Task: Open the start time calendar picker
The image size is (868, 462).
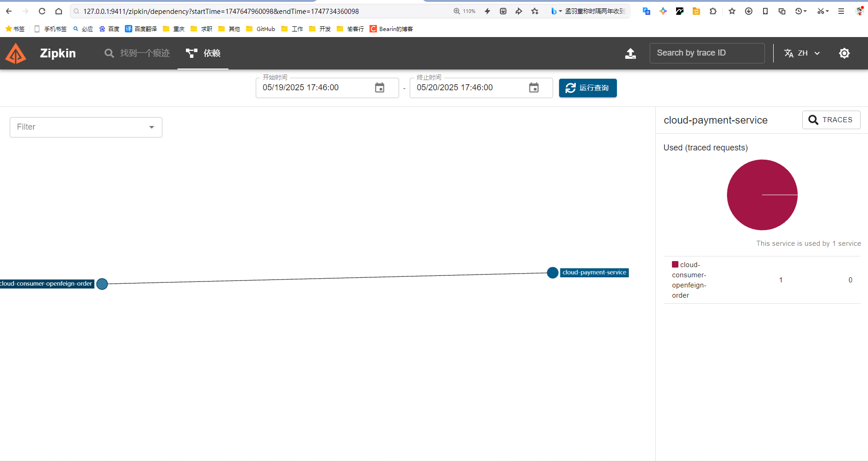Action: pyautogui.click(x=380, y=87)
